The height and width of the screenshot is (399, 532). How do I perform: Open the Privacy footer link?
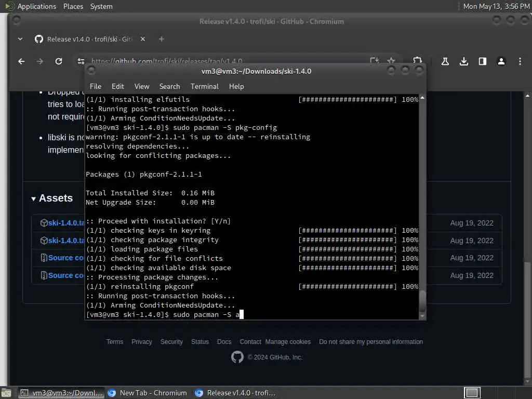pos(141,342)
